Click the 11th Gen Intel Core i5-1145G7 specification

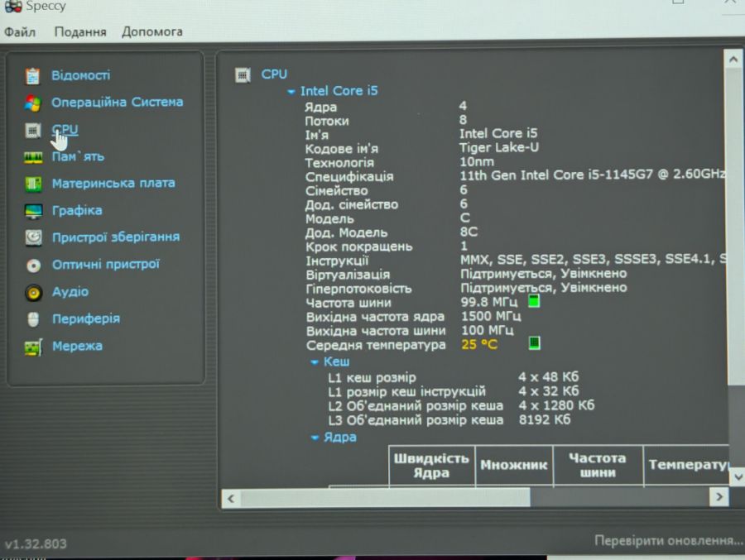coord(593,175)
